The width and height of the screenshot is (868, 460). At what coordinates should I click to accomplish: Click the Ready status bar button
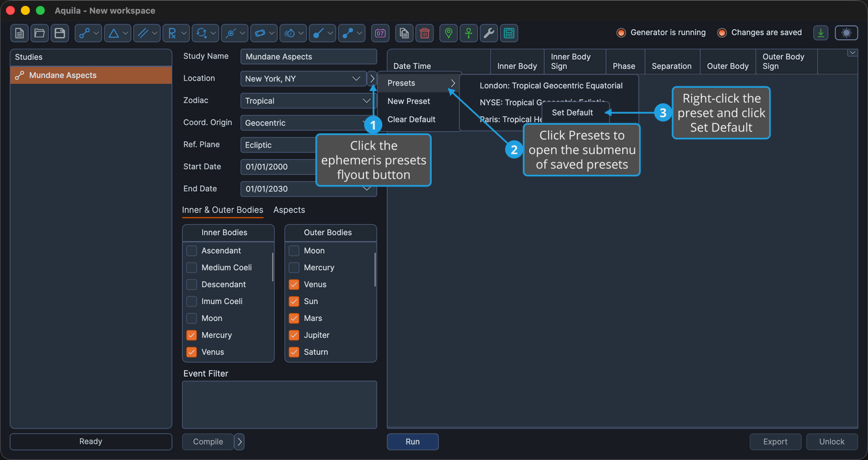(x=91, y=442)
